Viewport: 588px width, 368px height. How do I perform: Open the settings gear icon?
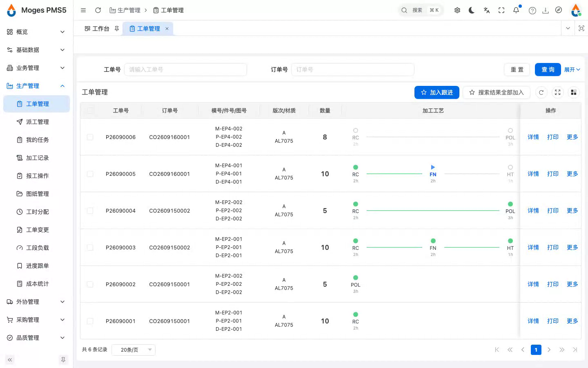click(x=457, y=10)
